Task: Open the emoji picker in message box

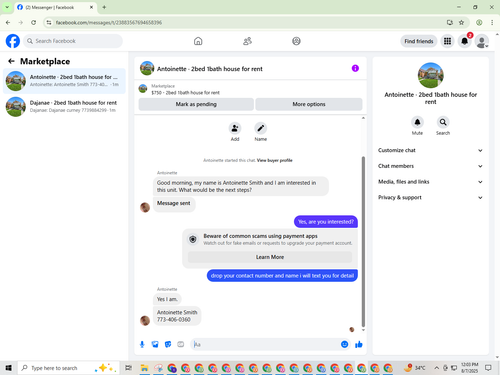Action: [345, 344]
